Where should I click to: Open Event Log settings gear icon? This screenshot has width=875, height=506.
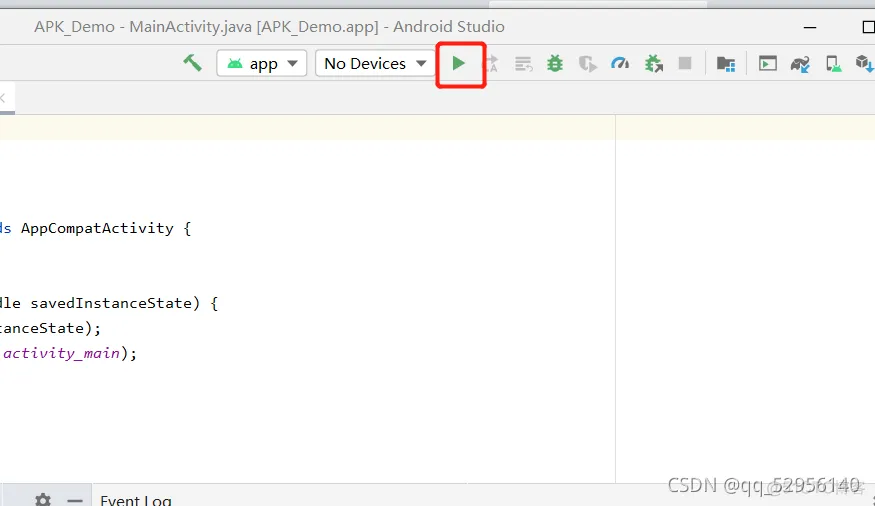pos(43,499)
